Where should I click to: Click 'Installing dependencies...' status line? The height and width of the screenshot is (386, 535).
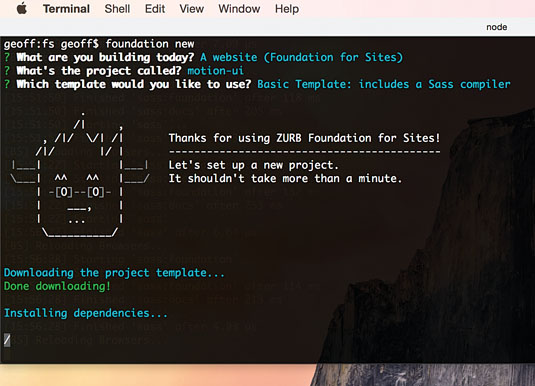pyautogui.click(x=86, y=313)
